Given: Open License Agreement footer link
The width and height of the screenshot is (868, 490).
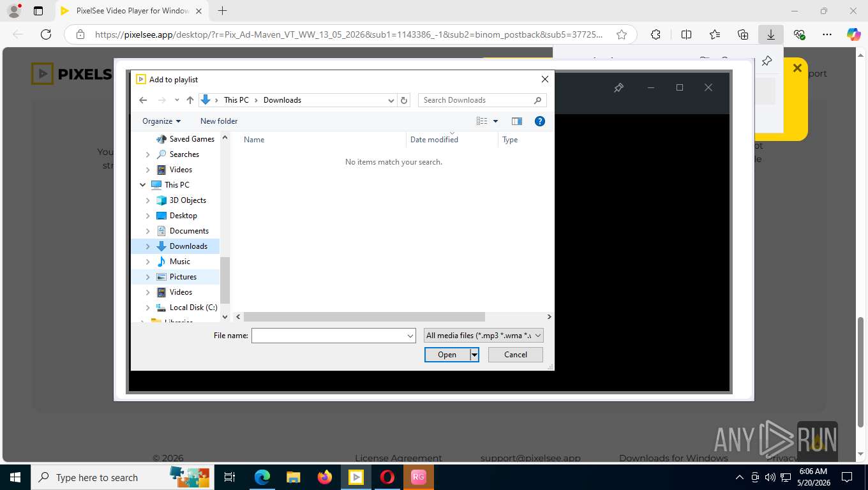Looking at the screenshot, I should [x=398, y=458].
